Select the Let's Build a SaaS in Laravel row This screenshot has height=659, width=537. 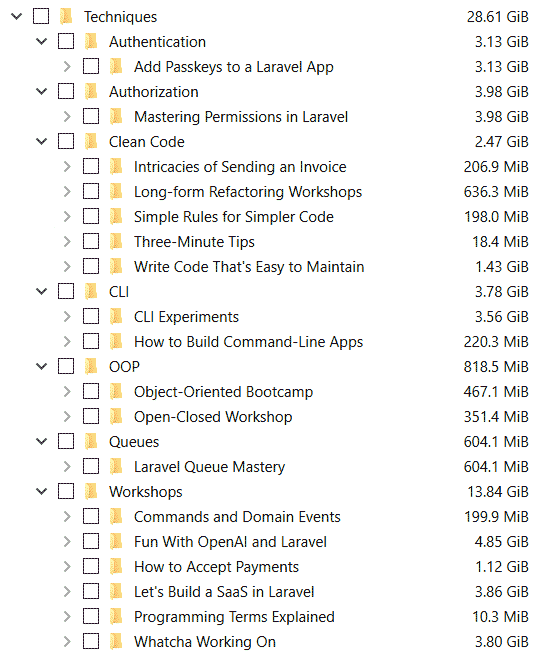point(268,592)
